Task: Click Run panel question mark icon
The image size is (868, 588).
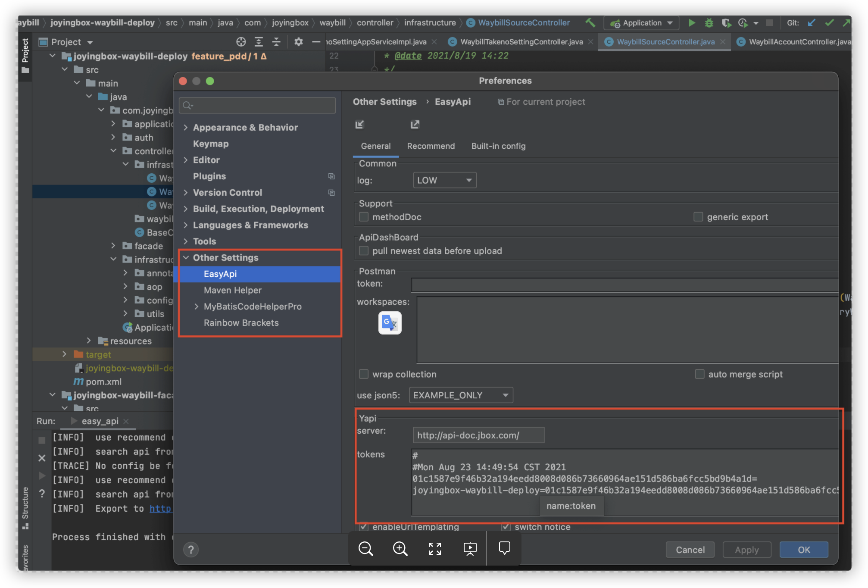Action: [42, 493]
